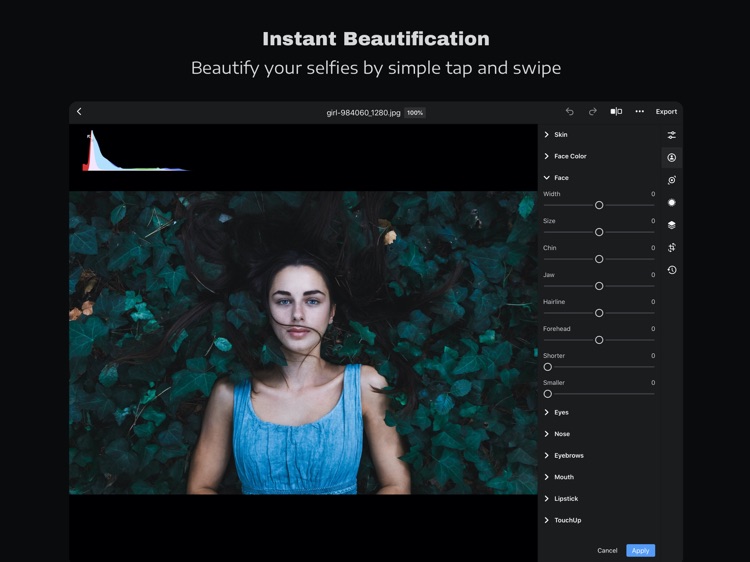Open the selective/target adjustment icon
Viewport: 750px width, 562px height.
[672, 180]
